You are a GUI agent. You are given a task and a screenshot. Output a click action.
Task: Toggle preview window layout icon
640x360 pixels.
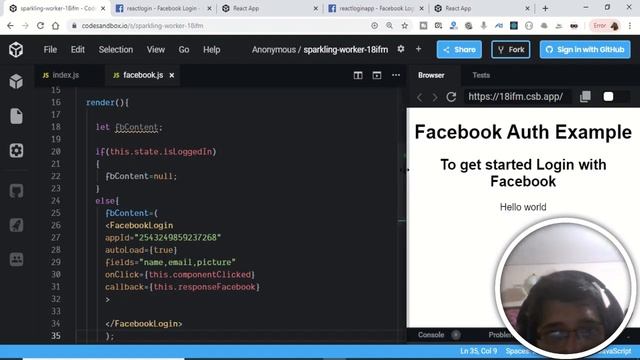pyautogui.click(x=377, y=75)
